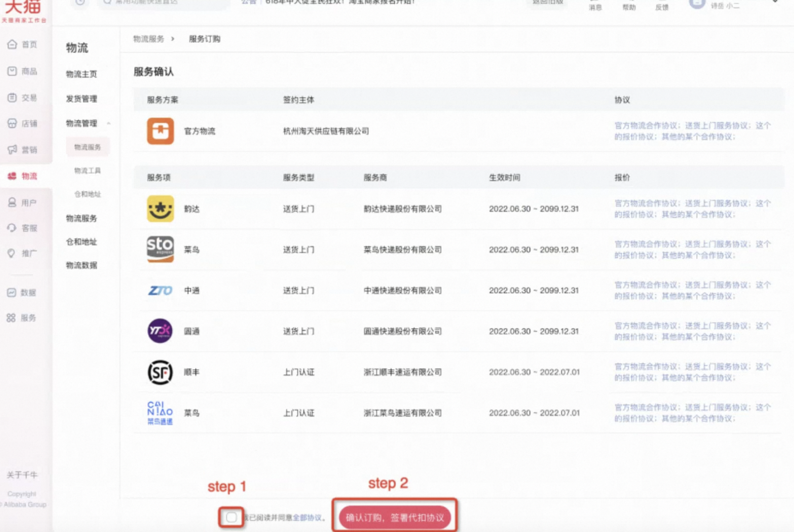Viewport: 794px width, 532px height.
Task: Open 物流数据 in the logistics menu
Action: click(x=81, y=265)
